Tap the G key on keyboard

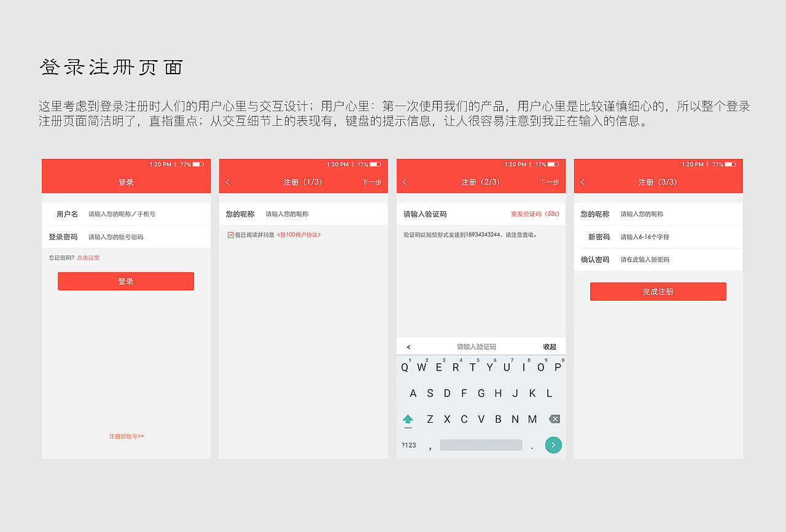click(481, 393)
